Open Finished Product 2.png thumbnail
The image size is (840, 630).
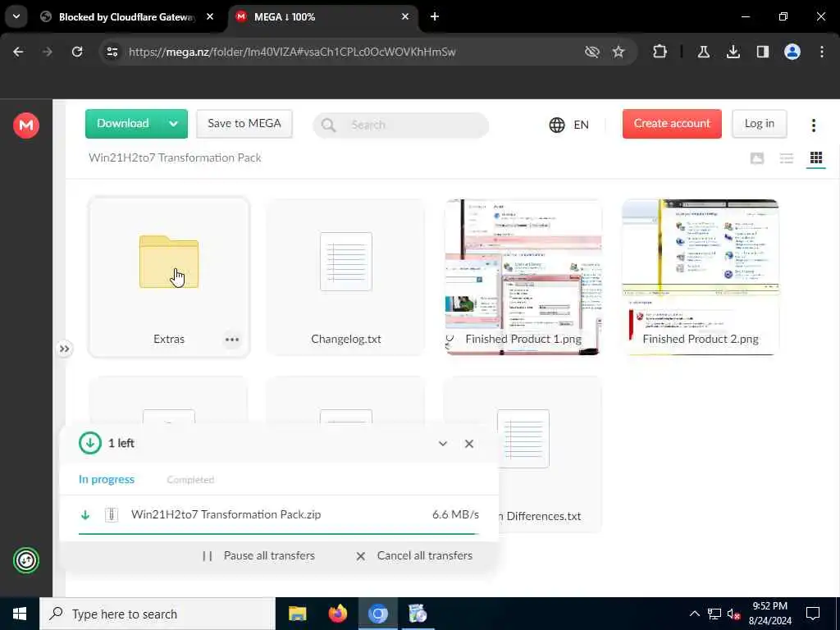point(701,277)
